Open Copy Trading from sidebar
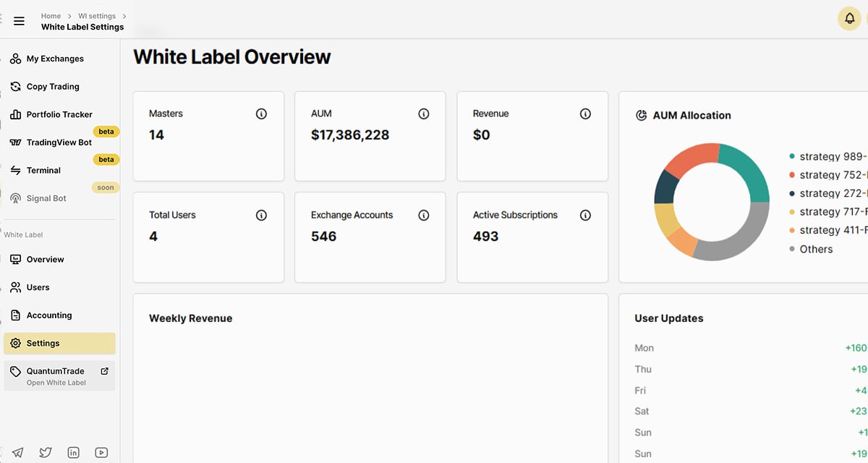This screenshot has width=868, height=463. [x=53, y=86]
